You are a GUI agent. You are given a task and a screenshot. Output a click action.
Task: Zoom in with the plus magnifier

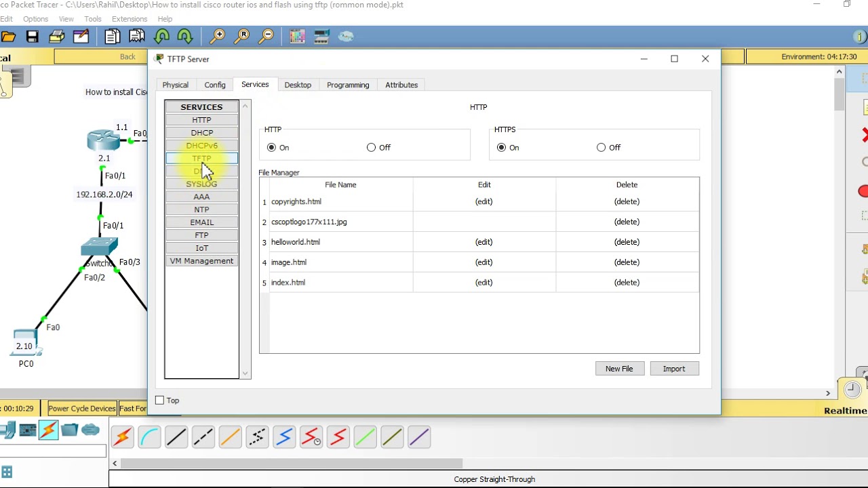217,37
